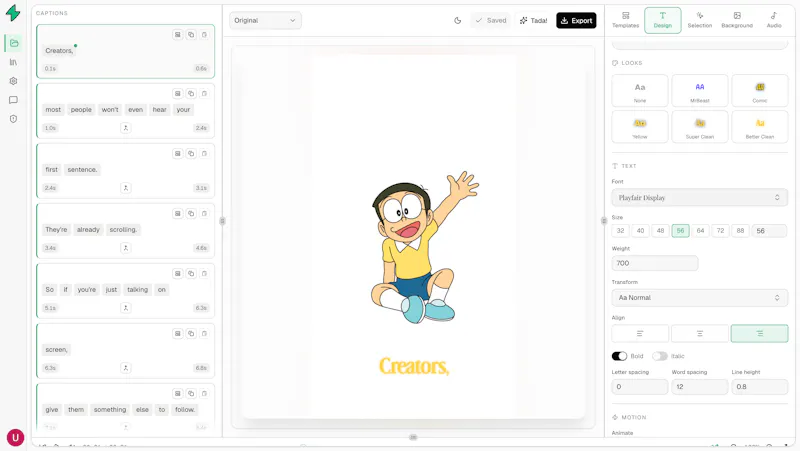Click the merge icon below 'most people won't'
800x451 pixels.
point(126,128)
